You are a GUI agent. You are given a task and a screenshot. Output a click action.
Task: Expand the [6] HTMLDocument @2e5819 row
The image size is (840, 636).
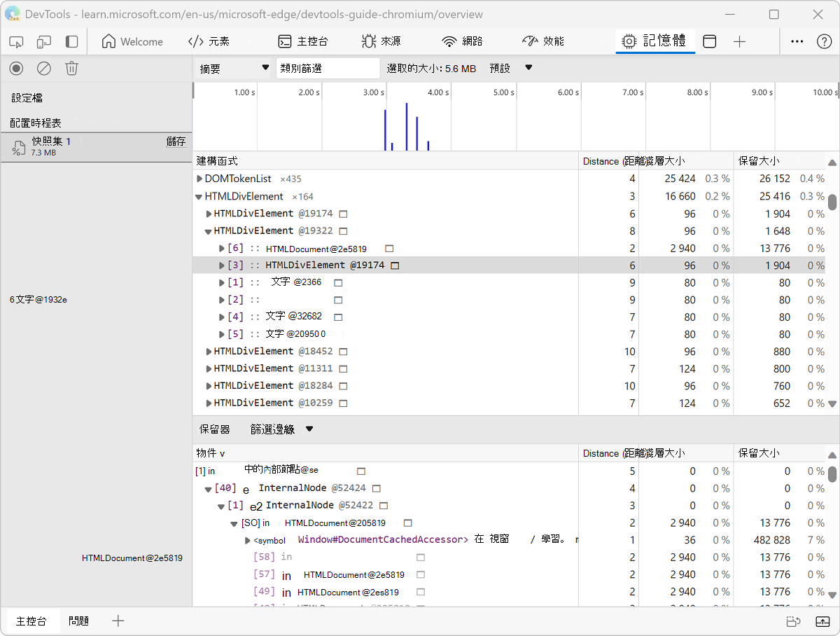click(222, 248)
